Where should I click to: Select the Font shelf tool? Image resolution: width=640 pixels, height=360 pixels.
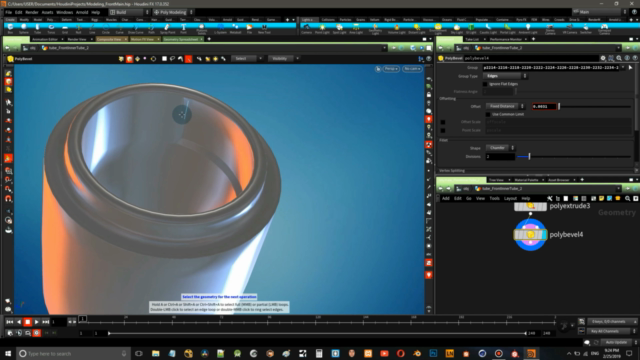[184, 29]
